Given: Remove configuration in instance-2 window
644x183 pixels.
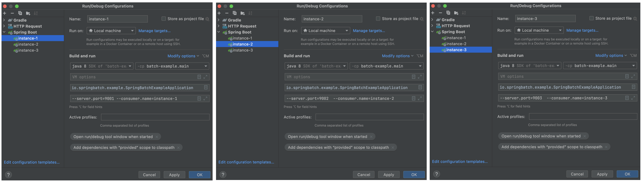Looking at the screenshot, I should pos(227,13).
